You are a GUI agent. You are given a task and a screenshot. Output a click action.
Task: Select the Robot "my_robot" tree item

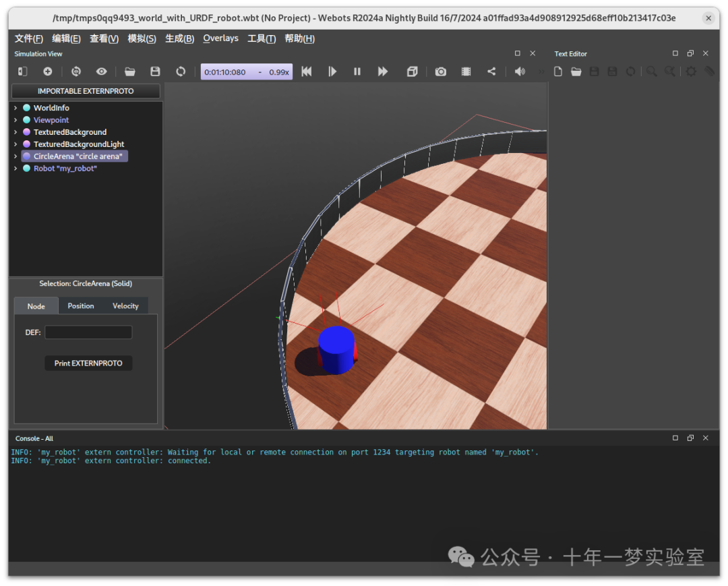tap(65, 168)
